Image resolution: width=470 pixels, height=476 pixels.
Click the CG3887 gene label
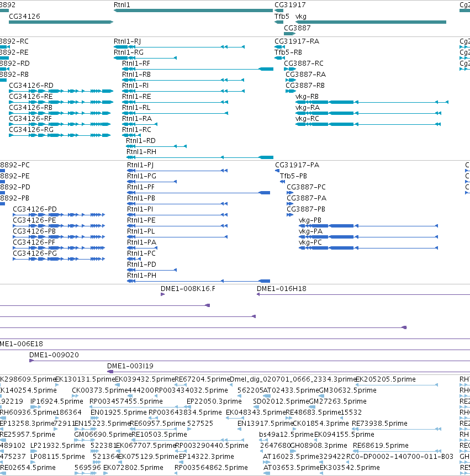(x=297, y=28)
